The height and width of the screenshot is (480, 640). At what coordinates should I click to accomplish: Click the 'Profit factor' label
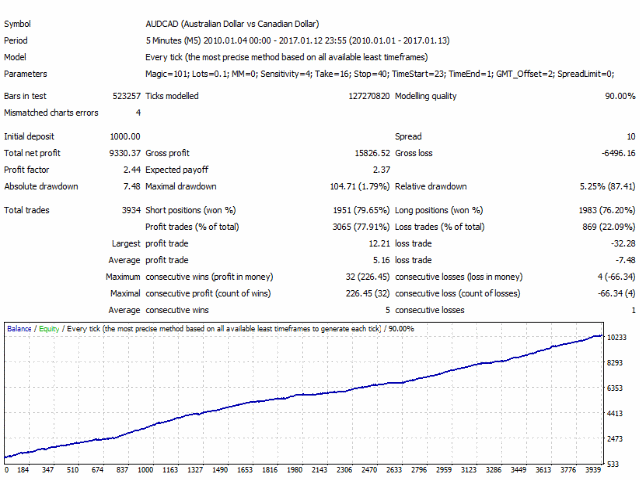[x=27, y=170]
